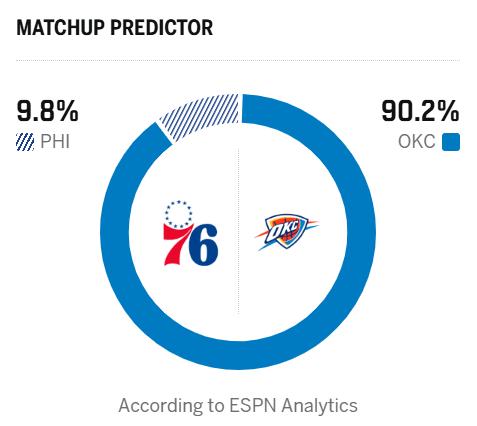This screenshot has width=477, height=426.
Task: Click the dotted vertical divider between team logos
Action: coord(239,231)
